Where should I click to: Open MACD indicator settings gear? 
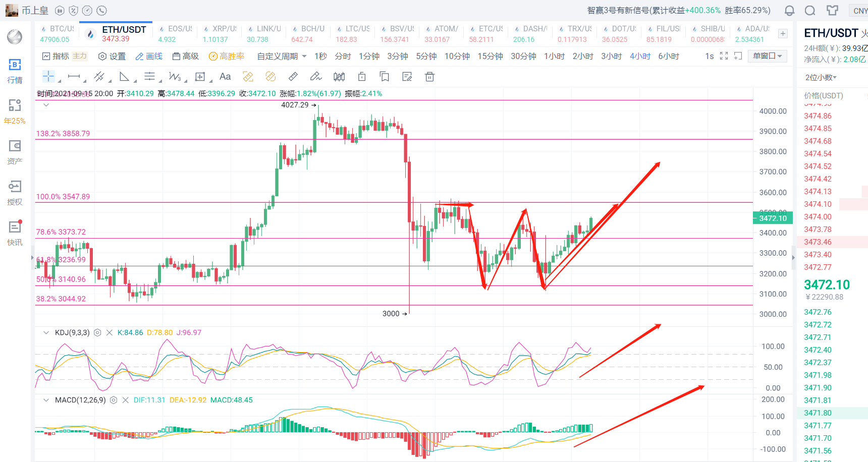tap(114, 400)
